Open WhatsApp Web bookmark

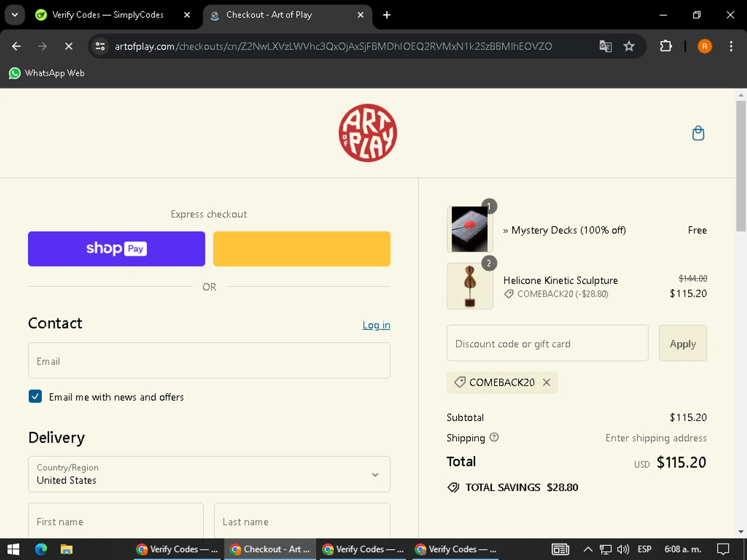(x=47, y=73)
